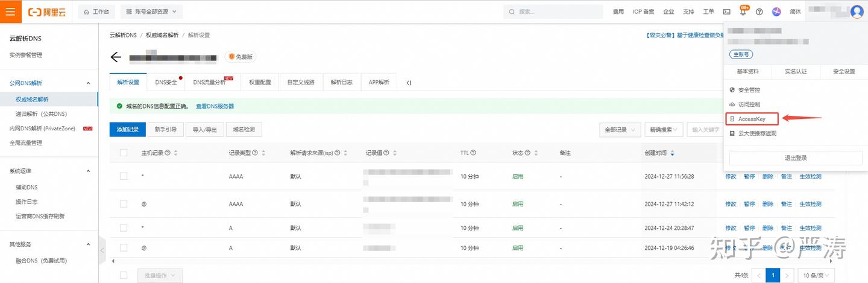Click the 记录值 help question icon

tap(386, 153)
